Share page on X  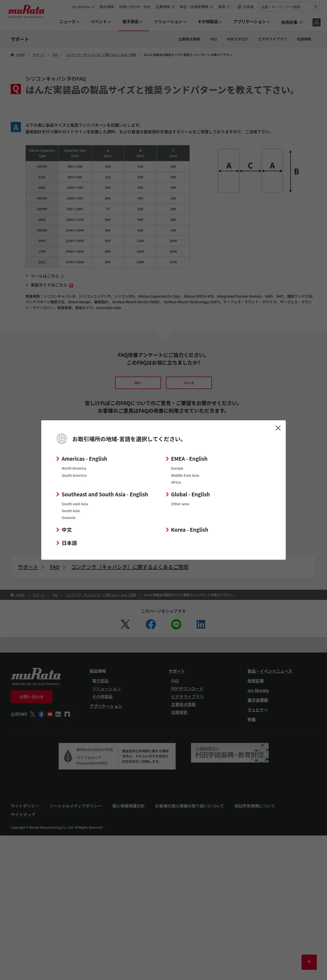(125, 624)
